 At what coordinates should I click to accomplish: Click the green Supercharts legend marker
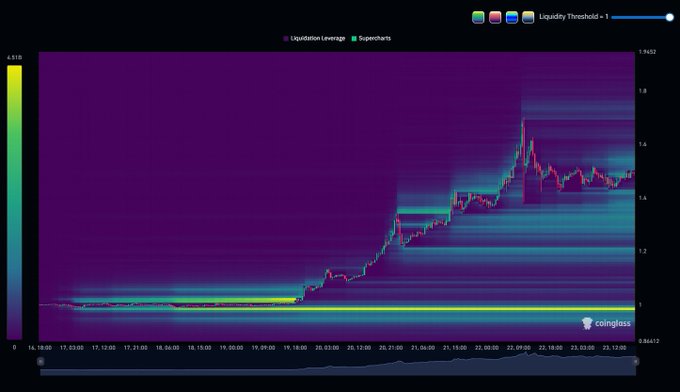click(x=354, y=39)
